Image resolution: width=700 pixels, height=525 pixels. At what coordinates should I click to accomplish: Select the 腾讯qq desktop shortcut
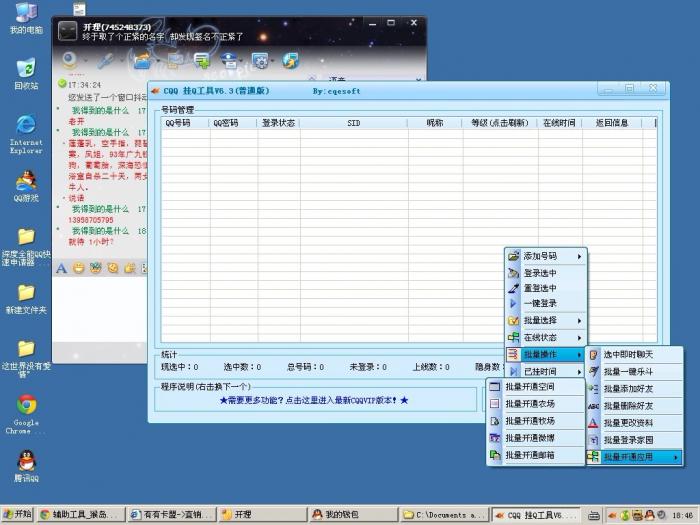tap(26, 466)
